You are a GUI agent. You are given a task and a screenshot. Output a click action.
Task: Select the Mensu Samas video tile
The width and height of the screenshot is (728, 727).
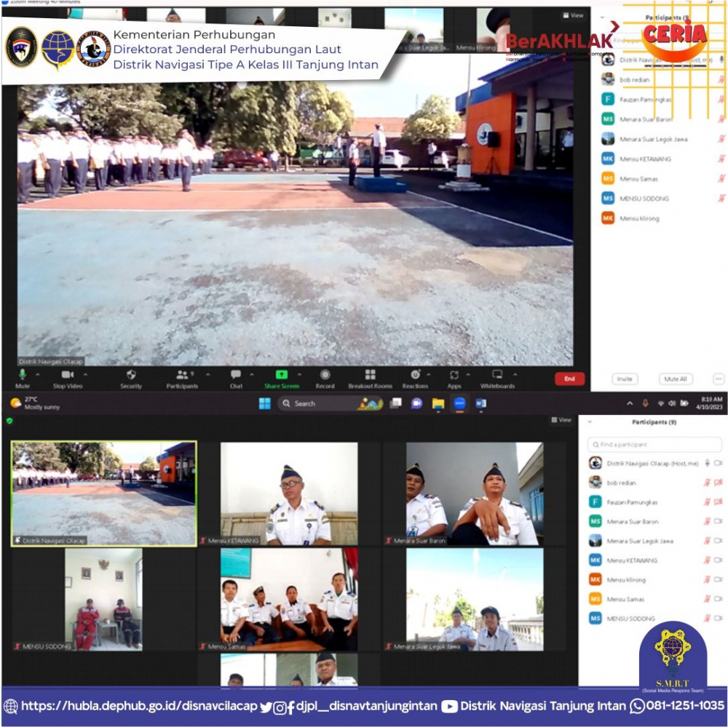(x=289, y=600)
